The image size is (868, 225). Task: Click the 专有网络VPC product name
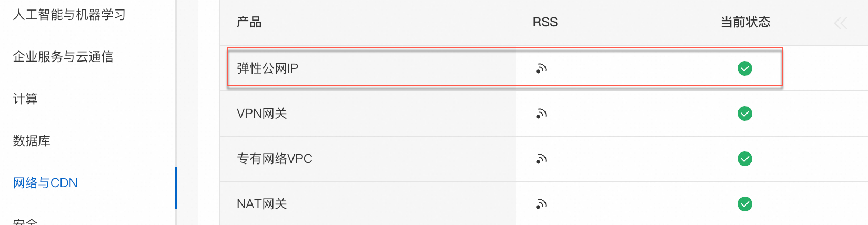(x=274, y=159)
